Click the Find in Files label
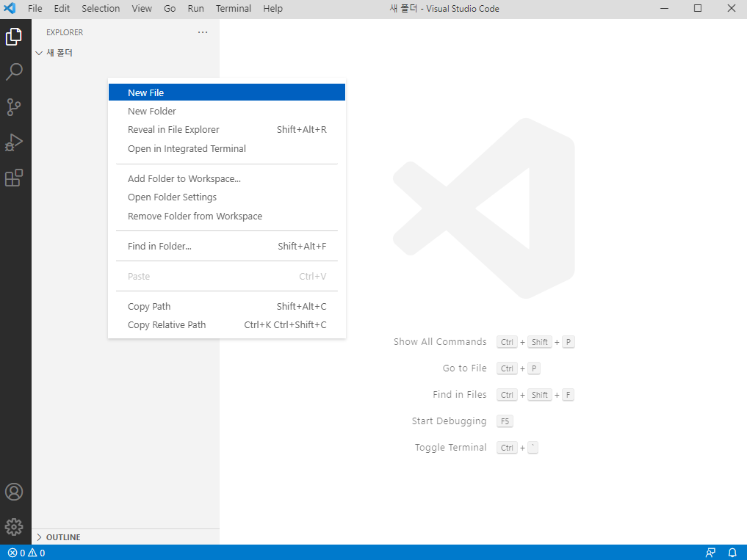747x560 pixels. click(x=460, y=395)
